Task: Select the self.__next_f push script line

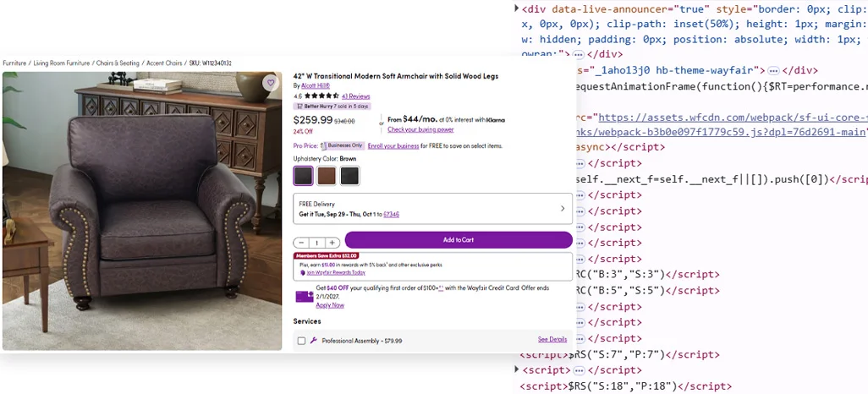Action: pos(722,178)
